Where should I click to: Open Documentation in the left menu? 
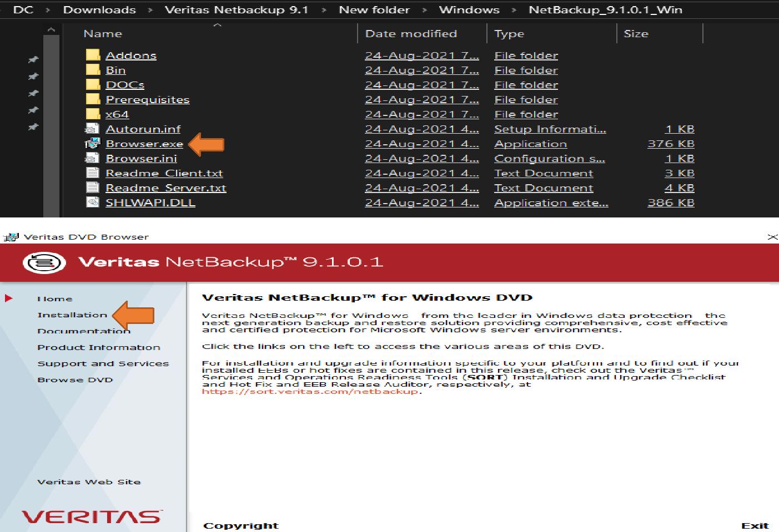click(x=83, y=331)
